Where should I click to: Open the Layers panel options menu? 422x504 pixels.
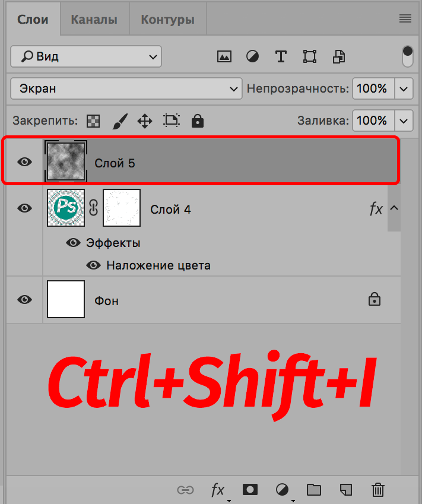tap(405, 18)
